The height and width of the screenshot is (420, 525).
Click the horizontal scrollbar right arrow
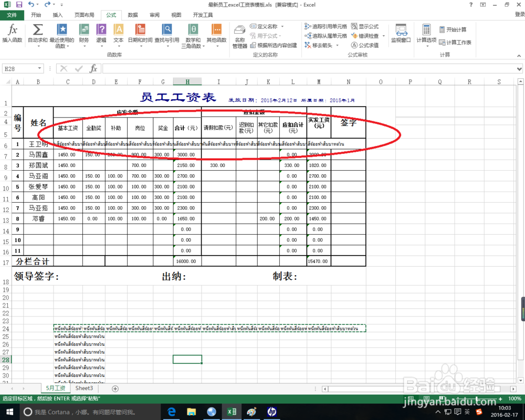513,389
